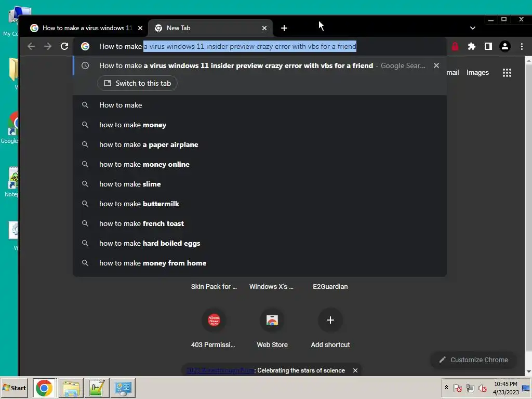Screen dimensions: 532x399
Task: Open the E2Guardian shortcut
Action: click(x=330, y=287)
